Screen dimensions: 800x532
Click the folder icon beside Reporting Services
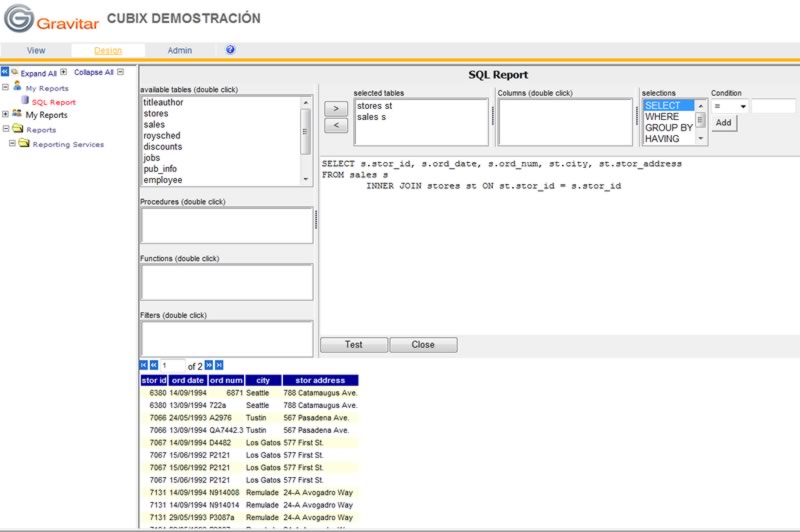coord(24,143)
